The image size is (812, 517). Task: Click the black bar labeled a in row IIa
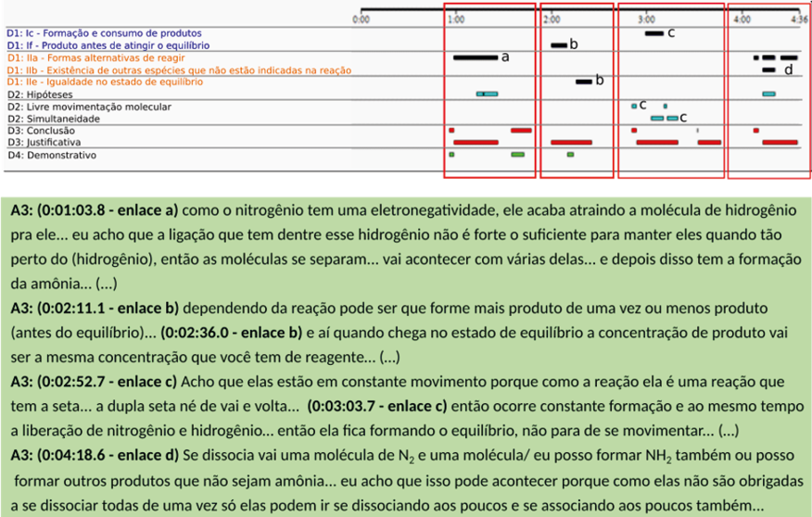(475, 57)
